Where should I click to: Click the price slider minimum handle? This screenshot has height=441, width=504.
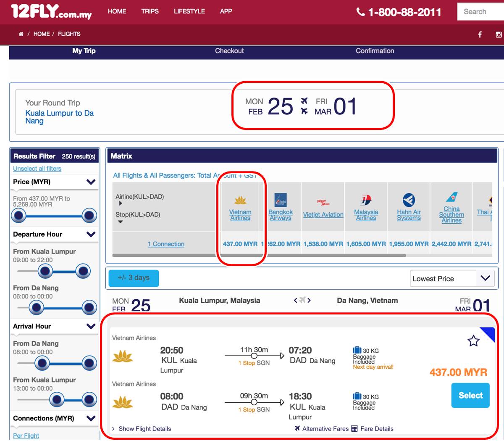(x=18, y=216)
